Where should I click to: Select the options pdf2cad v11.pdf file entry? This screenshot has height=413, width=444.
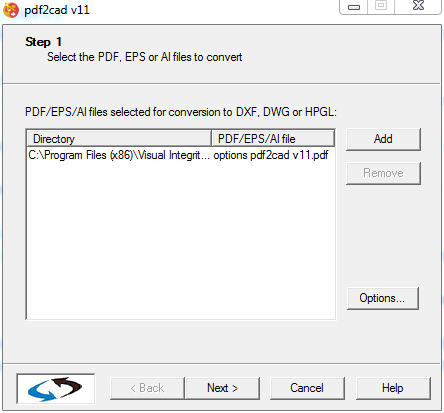pyautogui.click(x=271, y=155)
